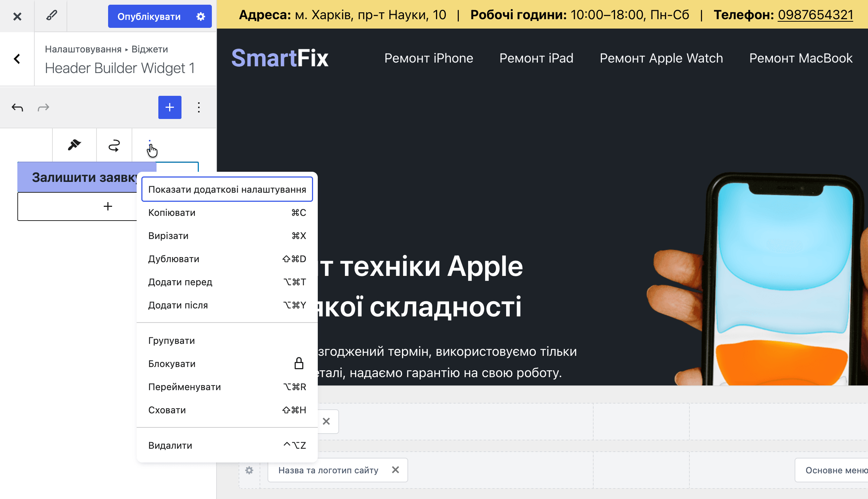Go back with the left chevron arrow
868x499 pixels.
[17, 59]
